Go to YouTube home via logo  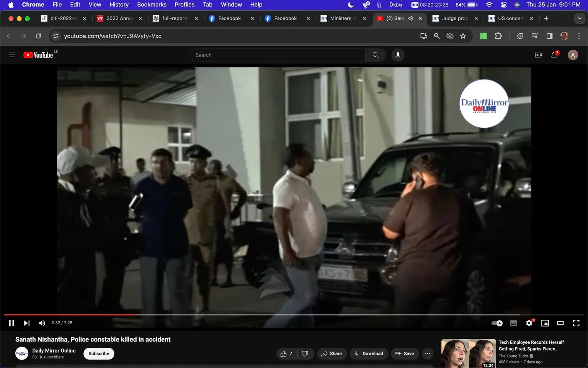(38, 55)
